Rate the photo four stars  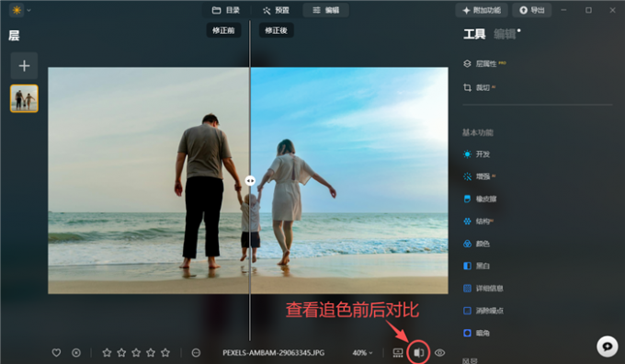pos(151,352)
